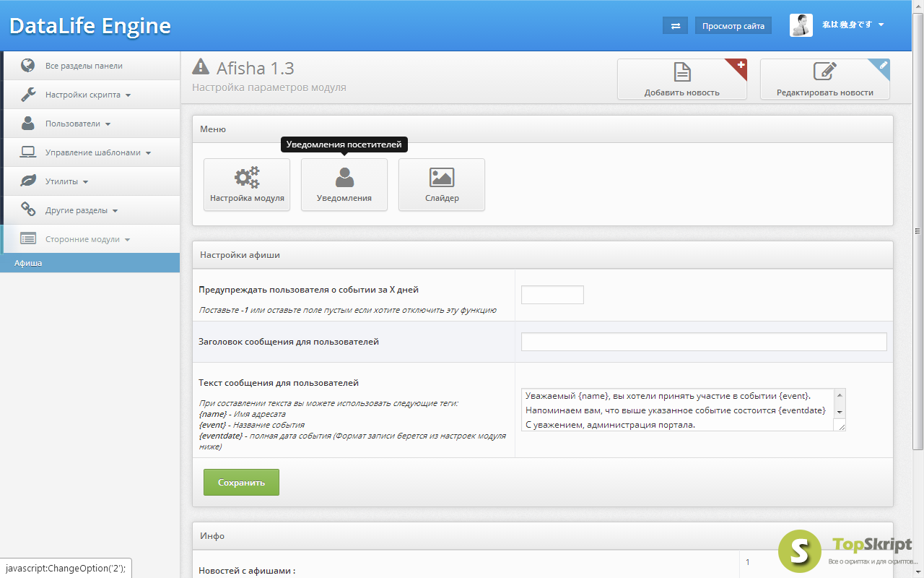Click the edit pencil icon for news
This screenshot has height=578, width=924.
pyautogui.click(x=824, y=72)
